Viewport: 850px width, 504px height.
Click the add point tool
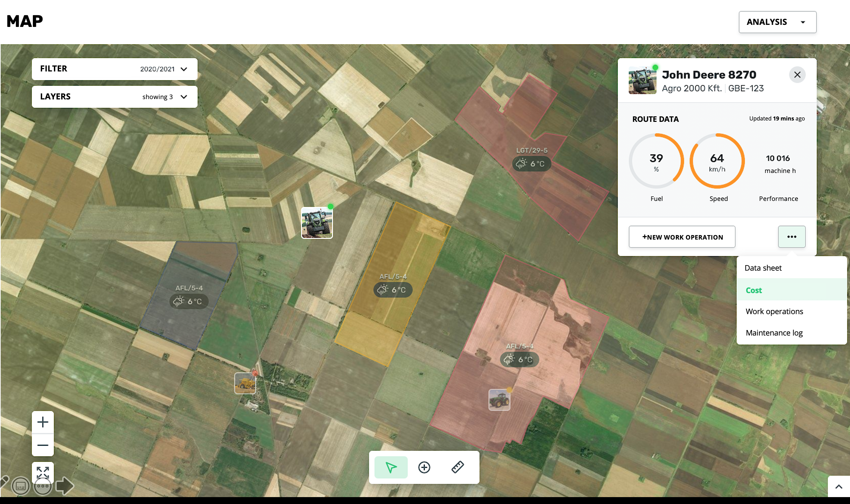tap(424, 467)
